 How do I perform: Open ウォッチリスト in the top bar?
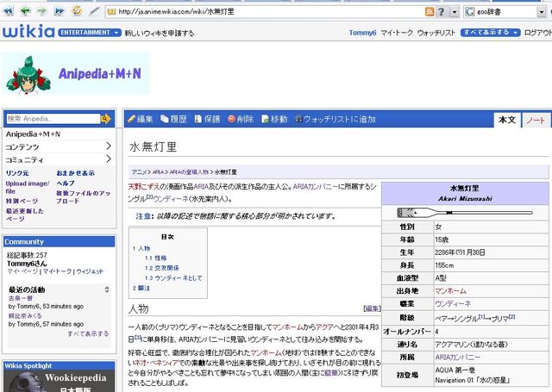(436, 33)
